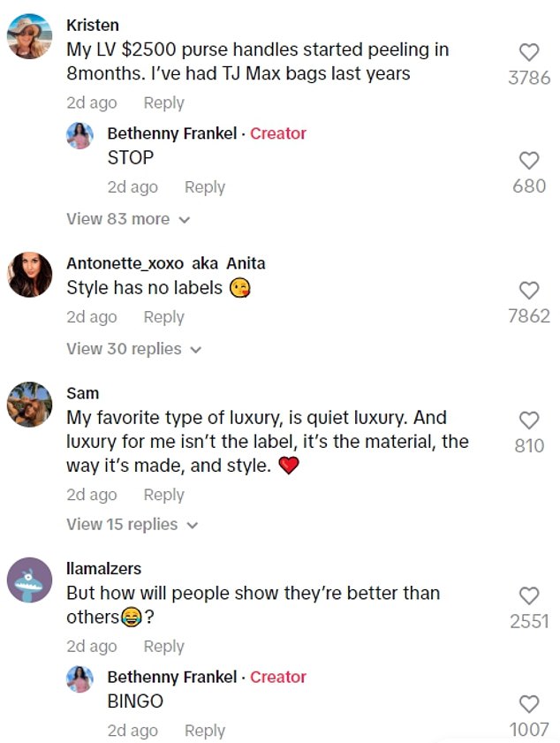This screenshot has height=743, width=560.
Task: Click Bethenny Frankel's avatar on STOP reply
Action: click(x=79, y=135)
